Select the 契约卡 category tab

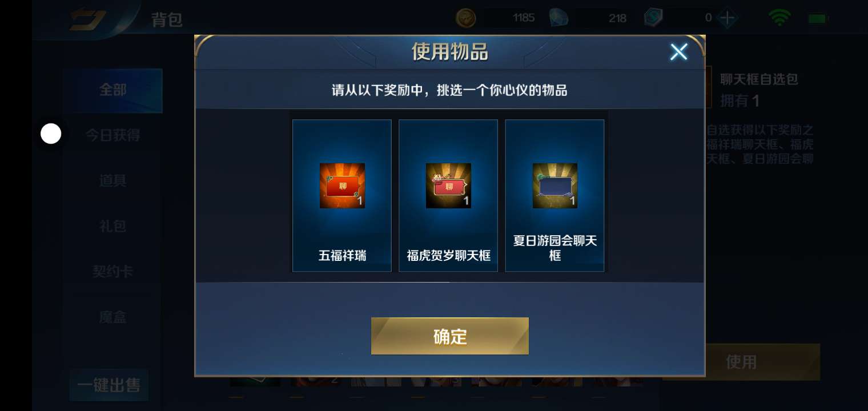[x=113, y=271]
